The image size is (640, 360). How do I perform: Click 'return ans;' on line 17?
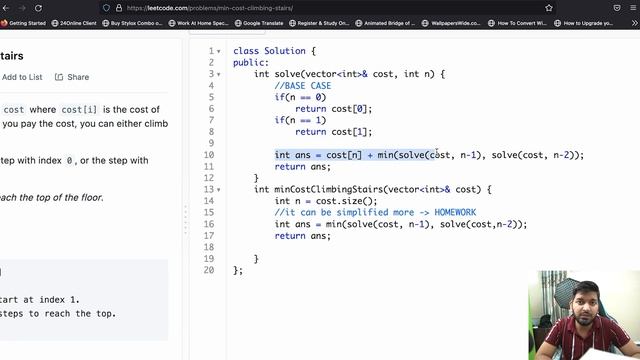click(x=302, y=236)
